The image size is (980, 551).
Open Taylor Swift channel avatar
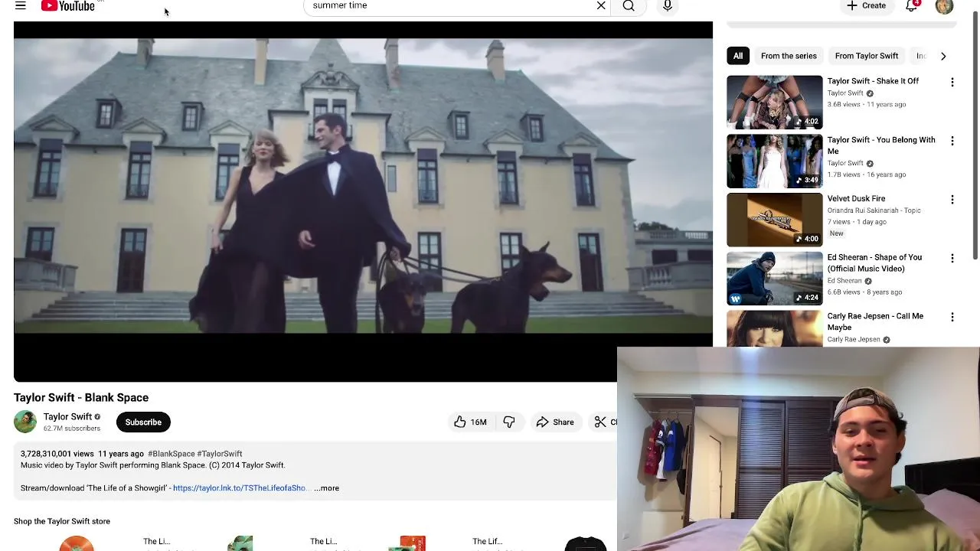point(25,422)
